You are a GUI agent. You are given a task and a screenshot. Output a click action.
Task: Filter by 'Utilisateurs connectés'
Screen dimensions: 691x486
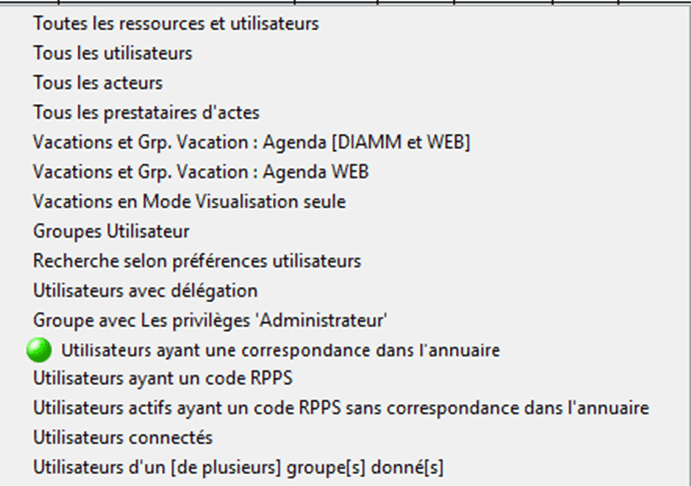123,437
